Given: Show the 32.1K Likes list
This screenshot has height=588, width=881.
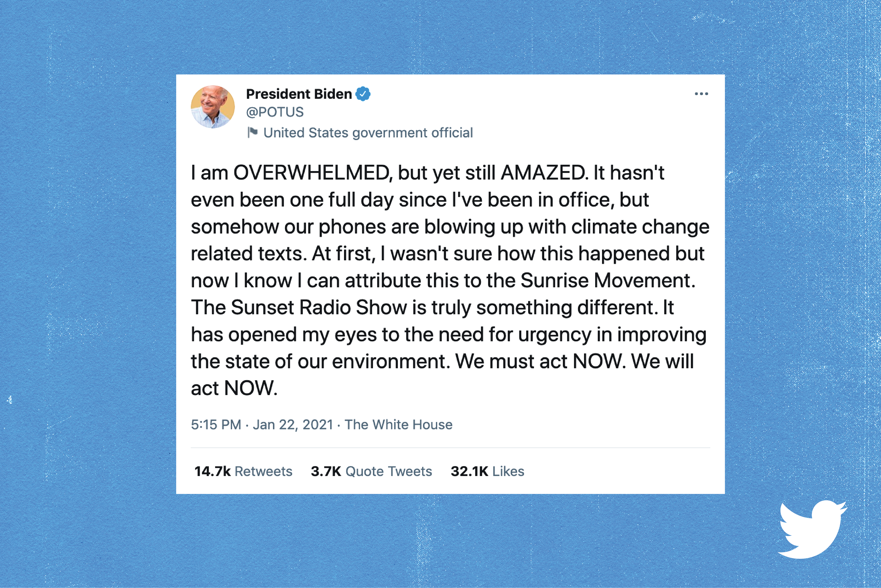Looking at the screenshot, I should (x=487, y=471).
